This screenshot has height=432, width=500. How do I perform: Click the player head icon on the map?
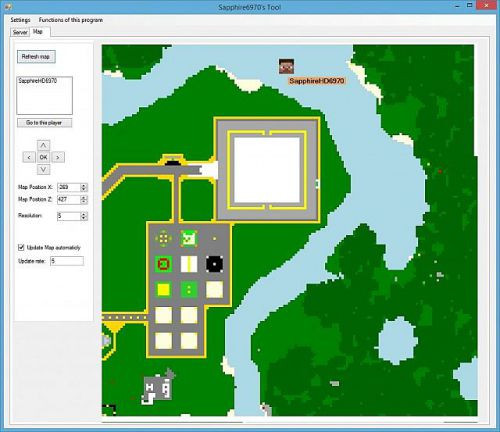286,66
